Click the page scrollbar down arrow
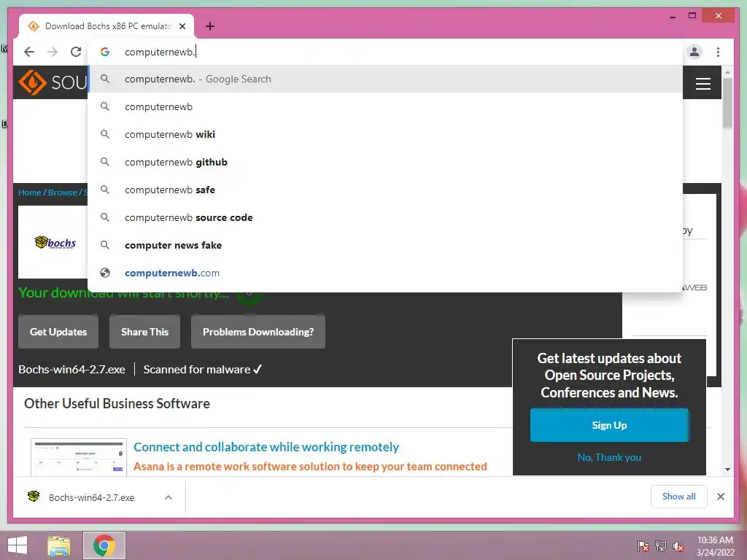Screen dimensions: 747x560 click(727, 469)
